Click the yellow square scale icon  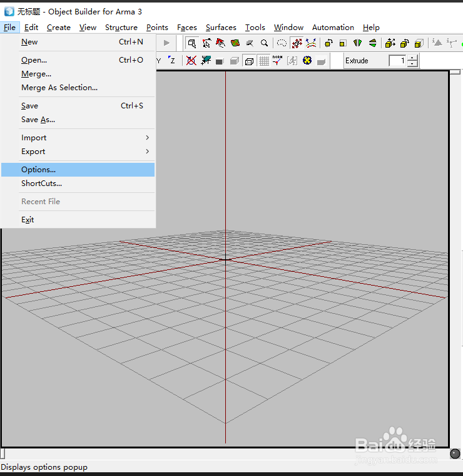click(343, 43)
